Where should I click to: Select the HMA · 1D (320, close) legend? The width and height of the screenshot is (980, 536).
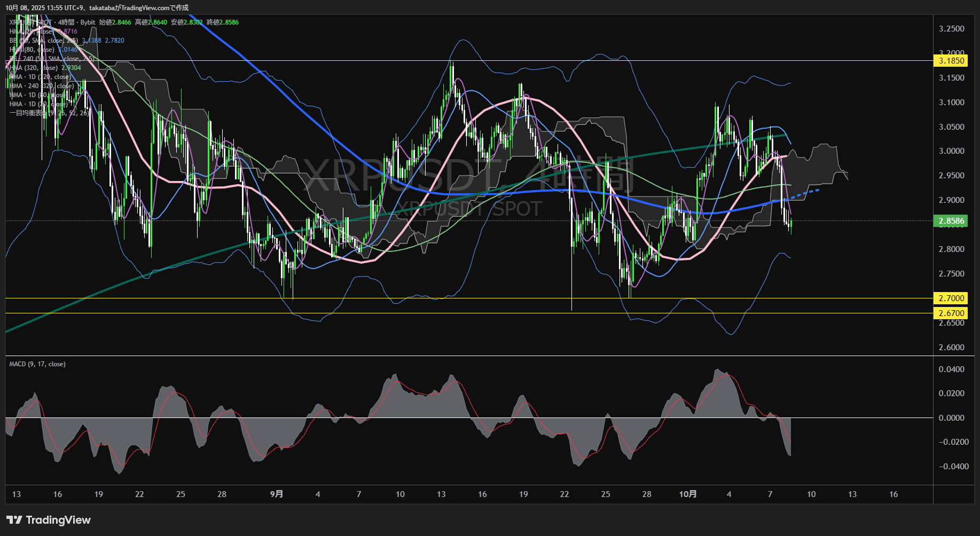tap(40, 77)
